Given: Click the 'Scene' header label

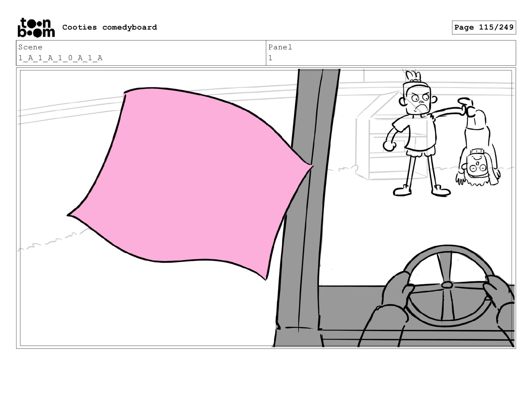Looking at the screenshot, I should 30,47.
